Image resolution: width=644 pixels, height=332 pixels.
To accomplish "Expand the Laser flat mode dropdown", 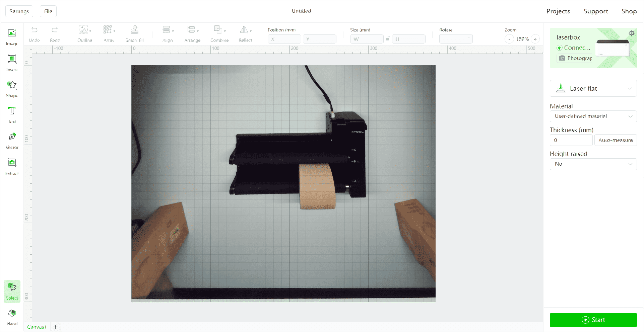I will pyautogui.click(x=593, y=88).
